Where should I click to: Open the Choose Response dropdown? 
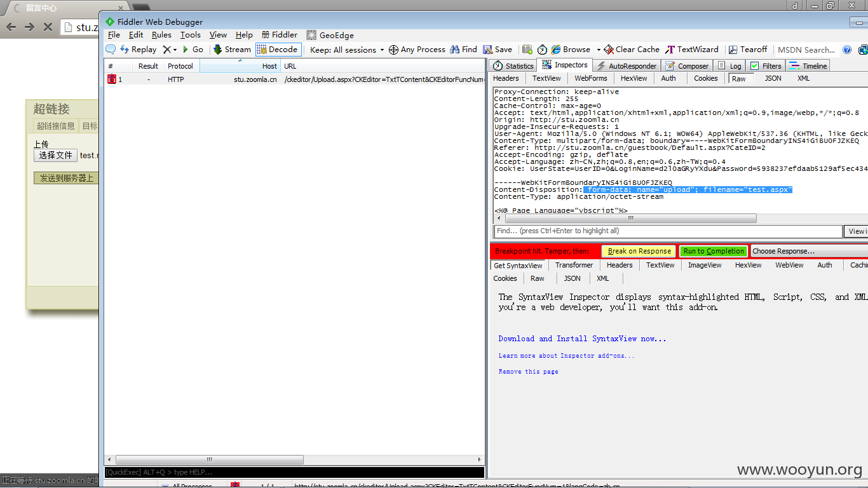coord(809,251)
